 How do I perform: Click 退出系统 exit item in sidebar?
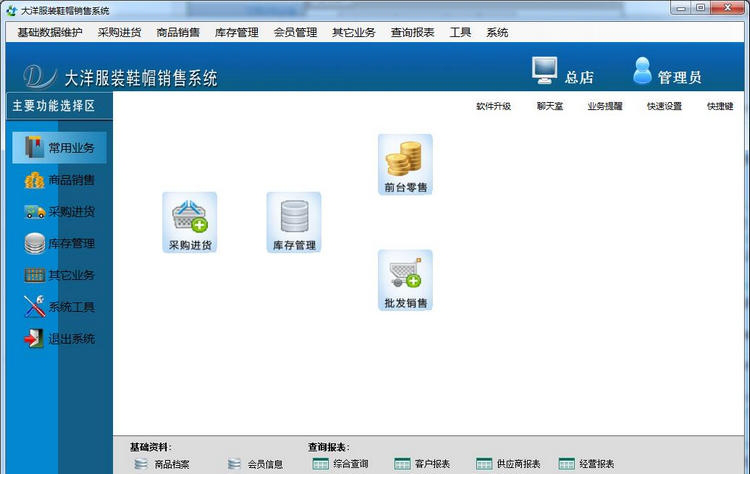[x=59, y=339]
